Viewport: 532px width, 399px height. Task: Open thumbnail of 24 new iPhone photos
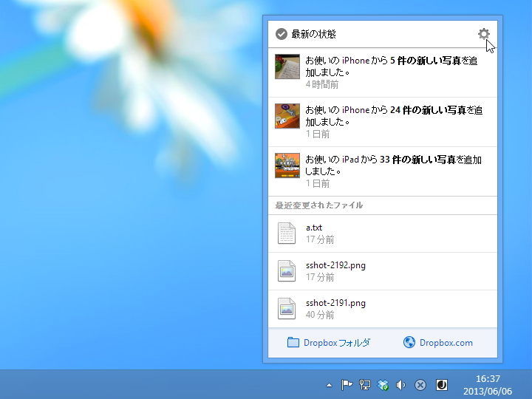pos(287,116)
